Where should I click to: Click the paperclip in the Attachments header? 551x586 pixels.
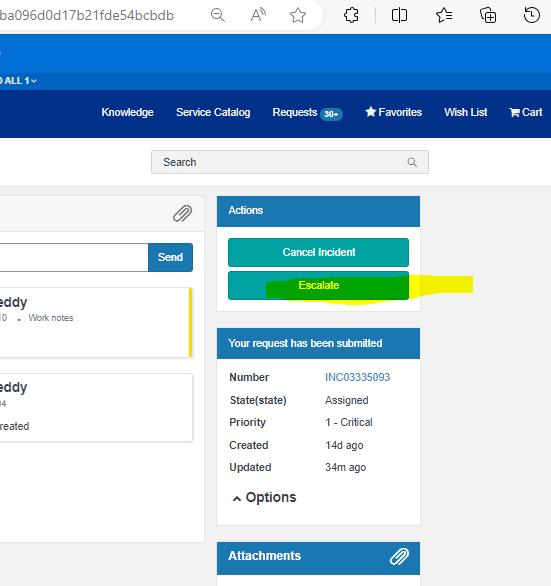coord(399,556)
